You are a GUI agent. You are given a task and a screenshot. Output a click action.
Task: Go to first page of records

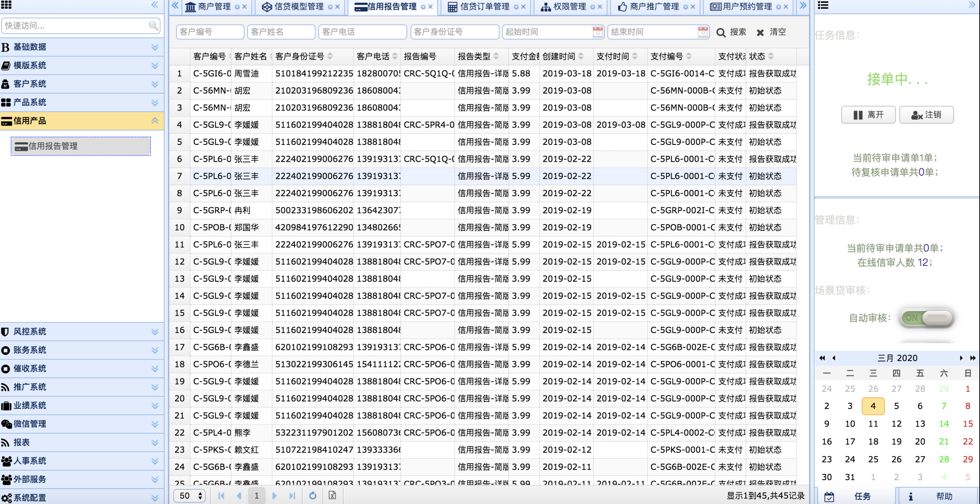coord(221,495)
